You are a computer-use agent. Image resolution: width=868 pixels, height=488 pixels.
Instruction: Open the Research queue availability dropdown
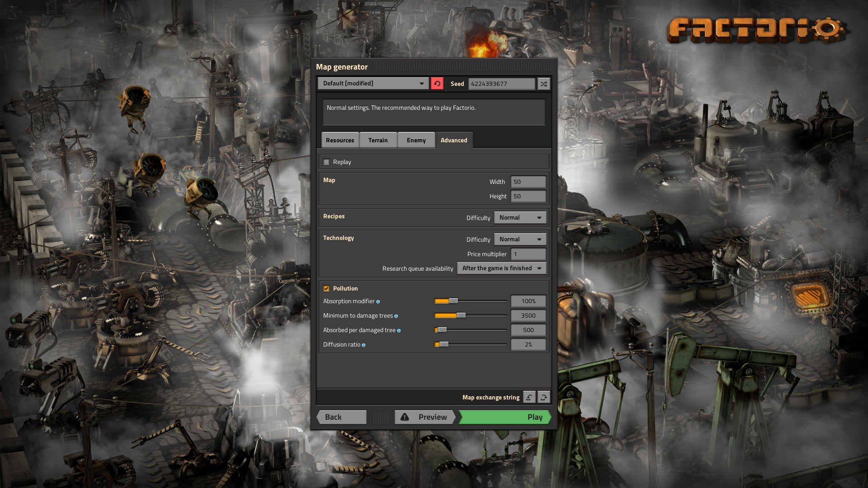[x=501, y=268]
